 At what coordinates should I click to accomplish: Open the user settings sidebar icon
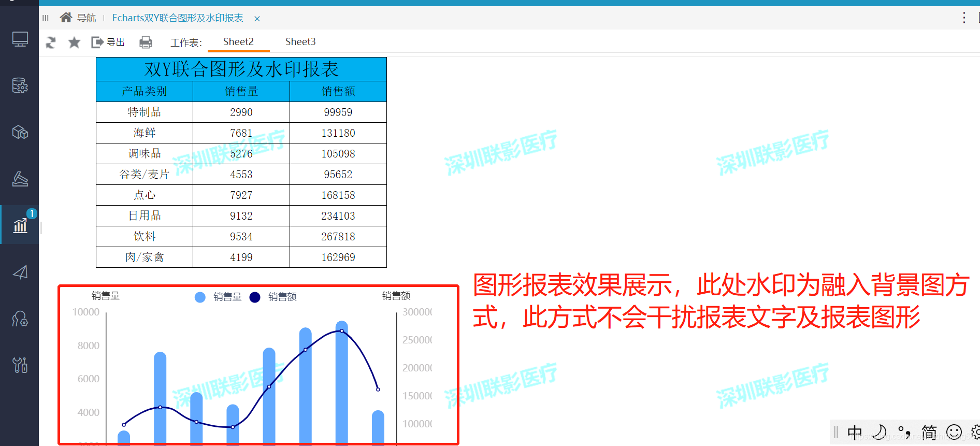[20, 319]
